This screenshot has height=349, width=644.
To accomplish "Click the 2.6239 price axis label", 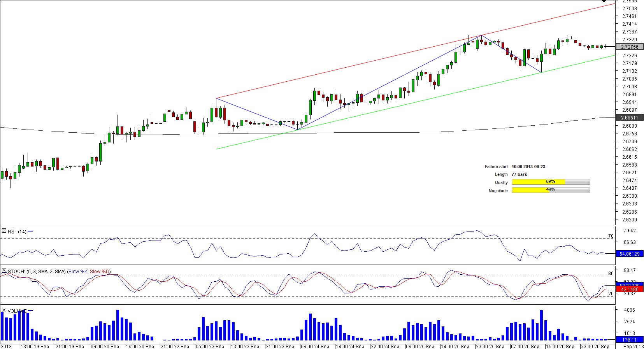I will tap(630, 220).
